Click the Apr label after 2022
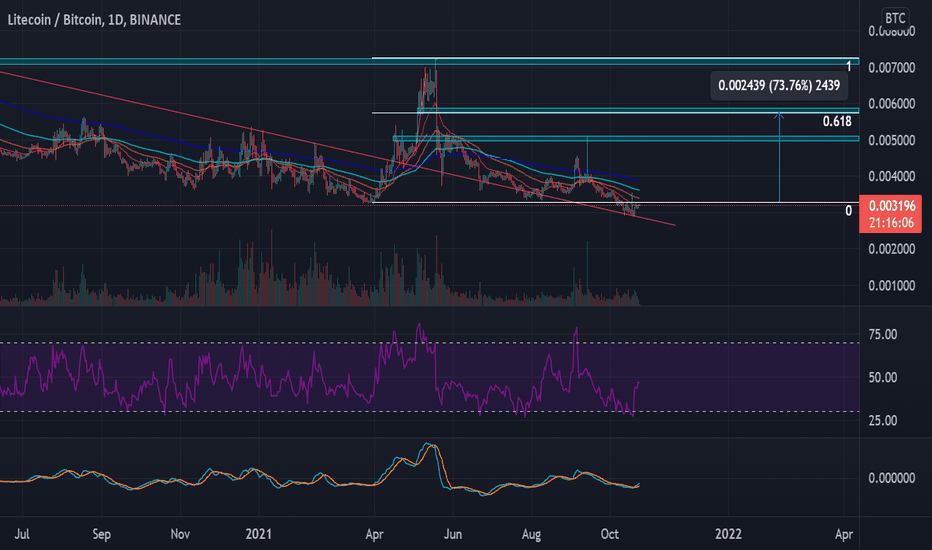Viewport: 932px width, 550px height. tap(844, 534)
